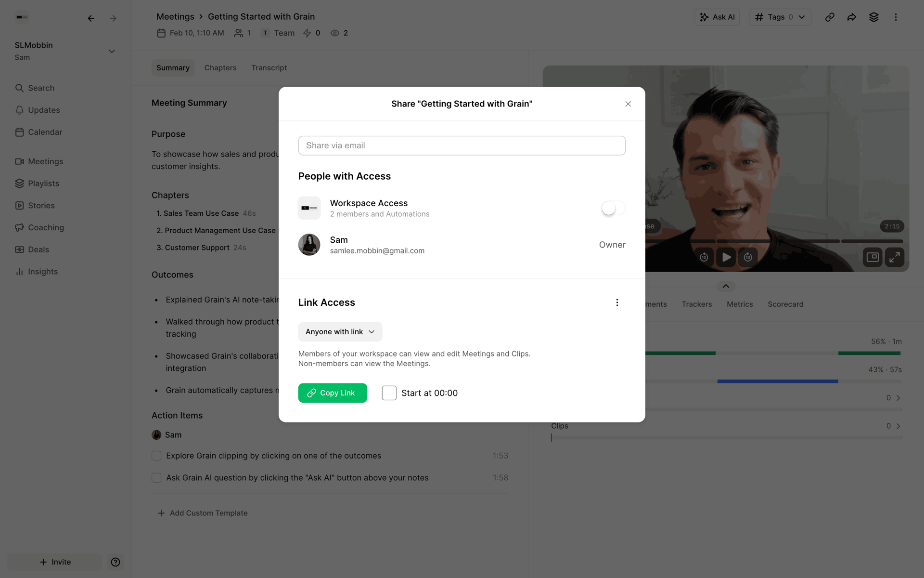Open Insights chart icon

19,272
